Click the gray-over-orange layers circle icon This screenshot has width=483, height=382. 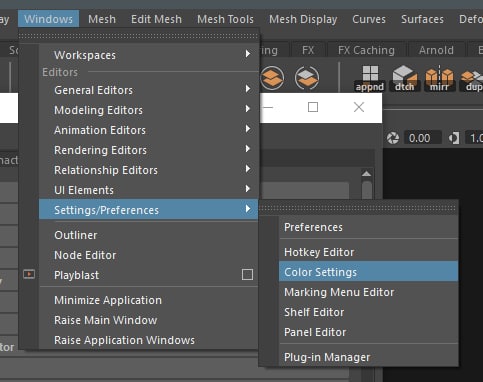coord(307,78)
